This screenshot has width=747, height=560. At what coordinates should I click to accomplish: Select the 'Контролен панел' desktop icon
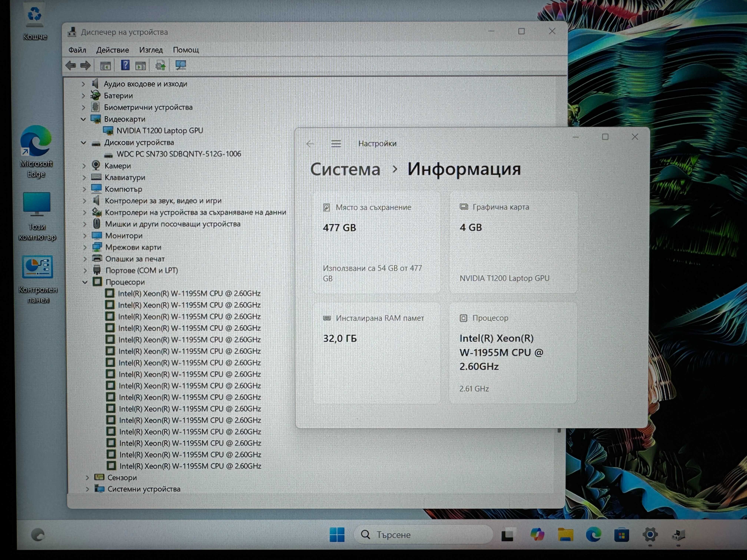click(x=38, y=279)
